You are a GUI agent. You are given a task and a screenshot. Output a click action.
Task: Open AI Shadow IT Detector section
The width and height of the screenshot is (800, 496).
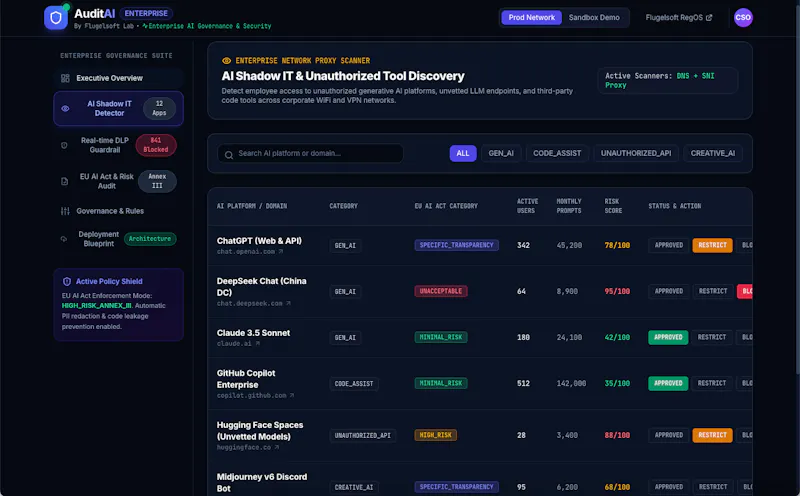pyautogui.click(x=118, y=108)
